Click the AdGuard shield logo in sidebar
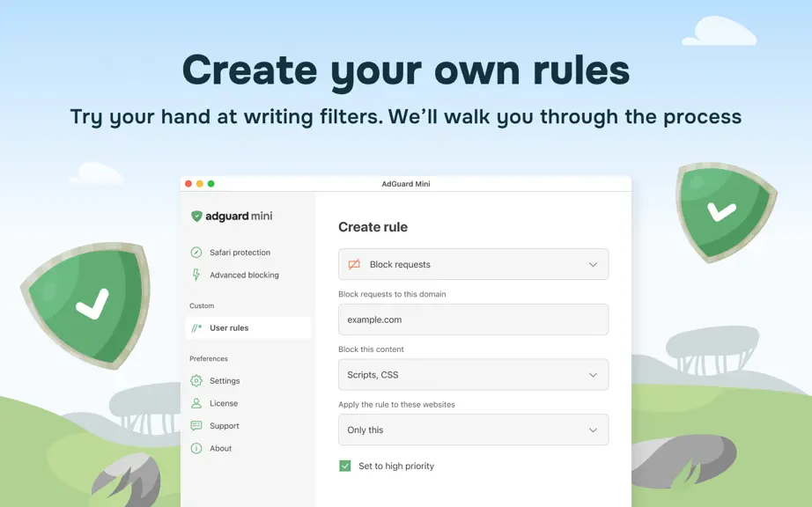Image resolution: width=812 pixels, height=507 pixels. (196, 217)
